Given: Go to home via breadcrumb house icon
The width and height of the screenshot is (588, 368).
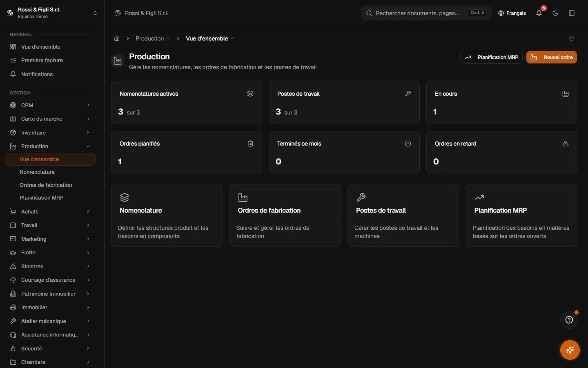Looking at the screenshot, I should (x=117, y=38).
